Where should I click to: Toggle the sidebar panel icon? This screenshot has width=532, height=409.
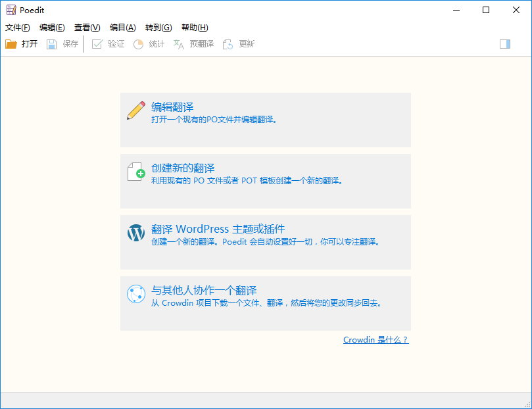(505, 44)
